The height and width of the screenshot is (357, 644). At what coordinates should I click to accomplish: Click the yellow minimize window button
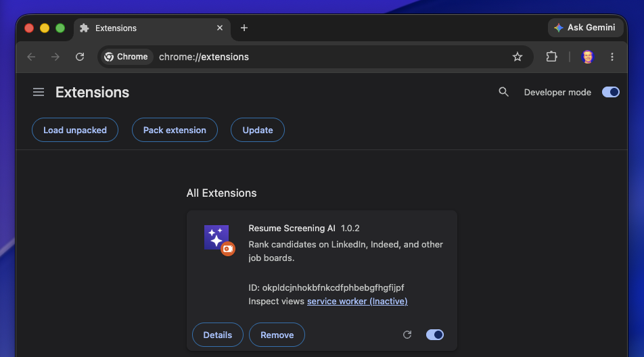tap(45, 28)
